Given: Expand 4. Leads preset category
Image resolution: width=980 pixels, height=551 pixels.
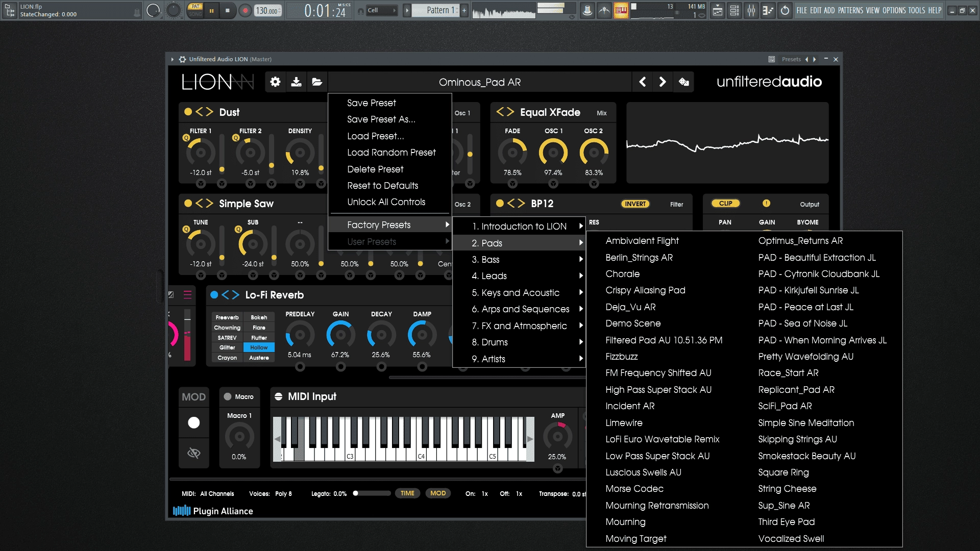Looking at the screenshot, I should click(519, 276).
